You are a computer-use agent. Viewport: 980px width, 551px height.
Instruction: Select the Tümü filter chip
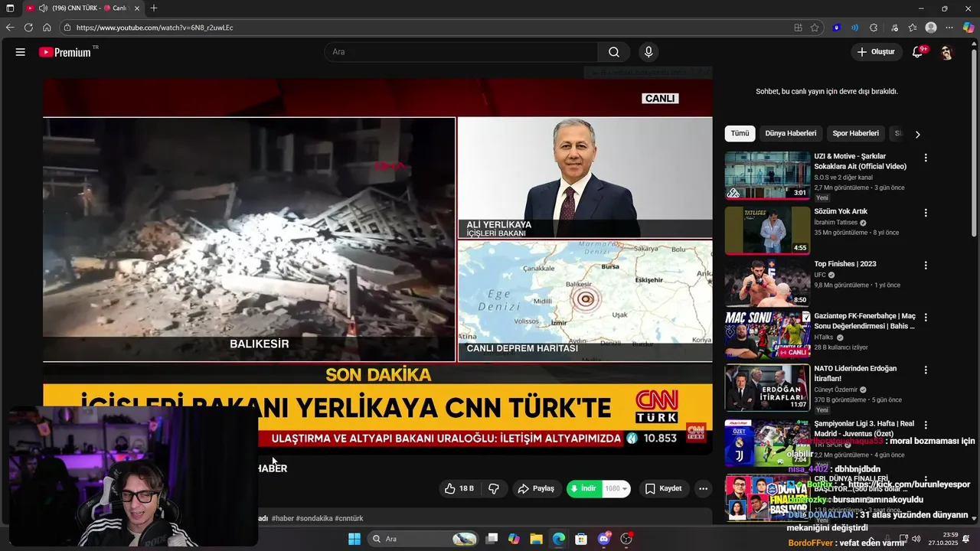point(740,133)
